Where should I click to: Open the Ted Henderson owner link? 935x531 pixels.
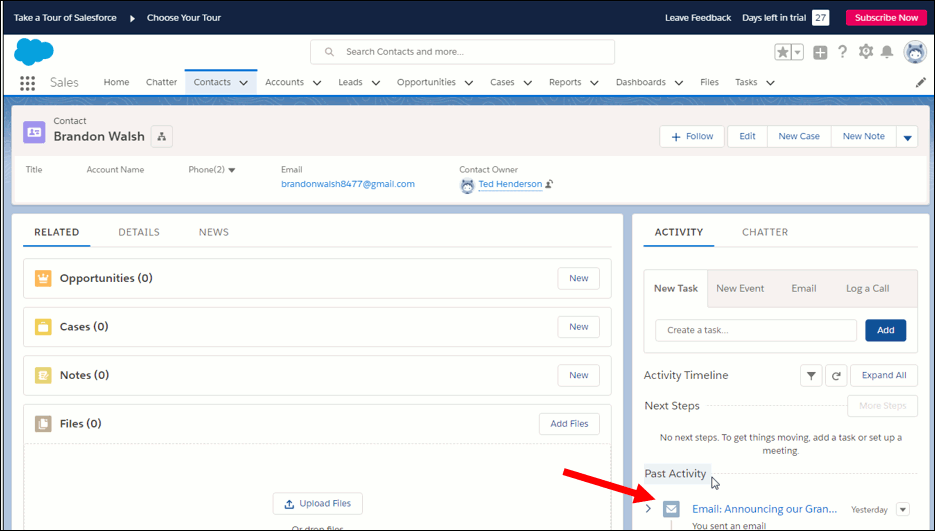pos(510,184)
